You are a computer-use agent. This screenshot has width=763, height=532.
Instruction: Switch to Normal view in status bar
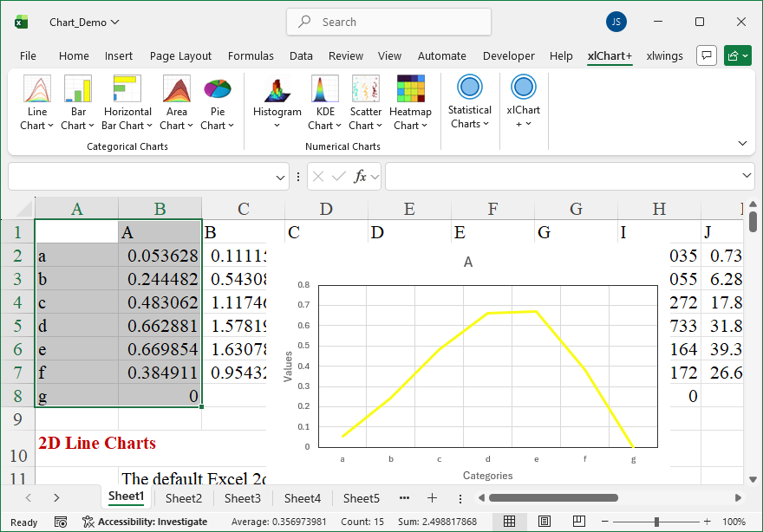click(x=510, y=522)
